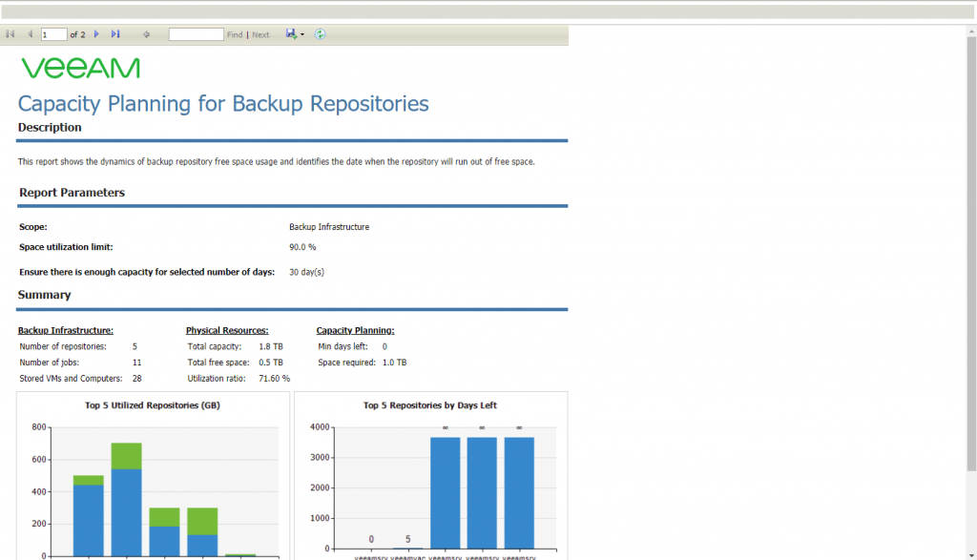Go to the first report page

click(x=10, y=34)
